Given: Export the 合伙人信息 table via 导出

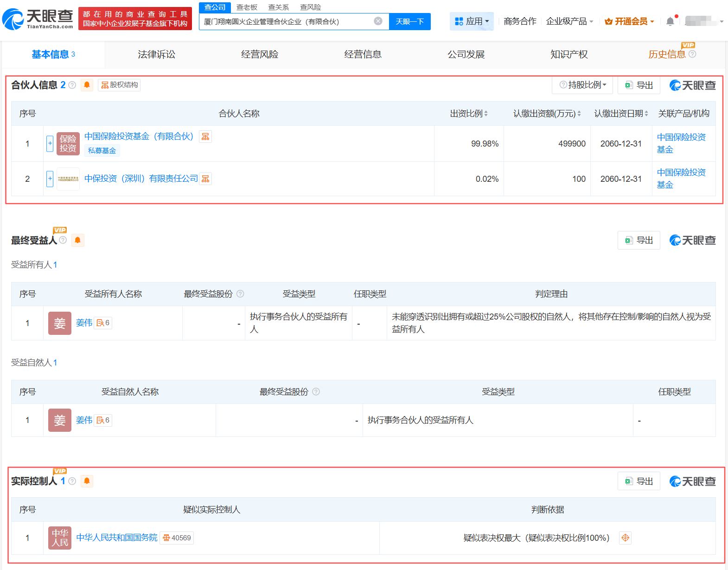Looking at the screenshot, I should tap(639, 85).
